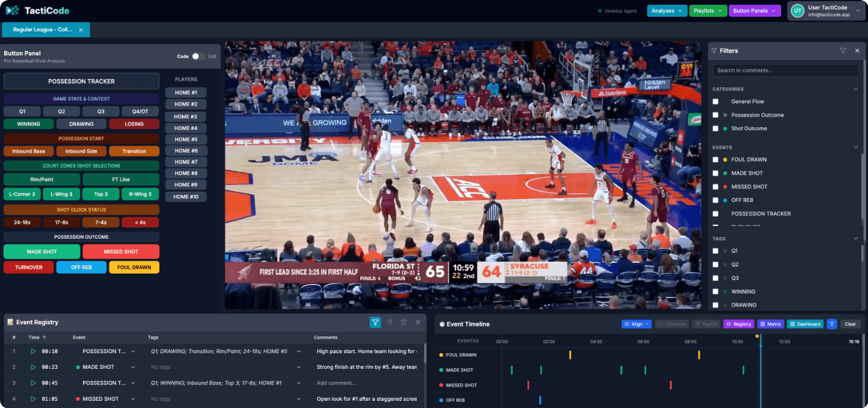Open the Analyses dropdown
The image size is (868, 408).
(x=667, y=11)
